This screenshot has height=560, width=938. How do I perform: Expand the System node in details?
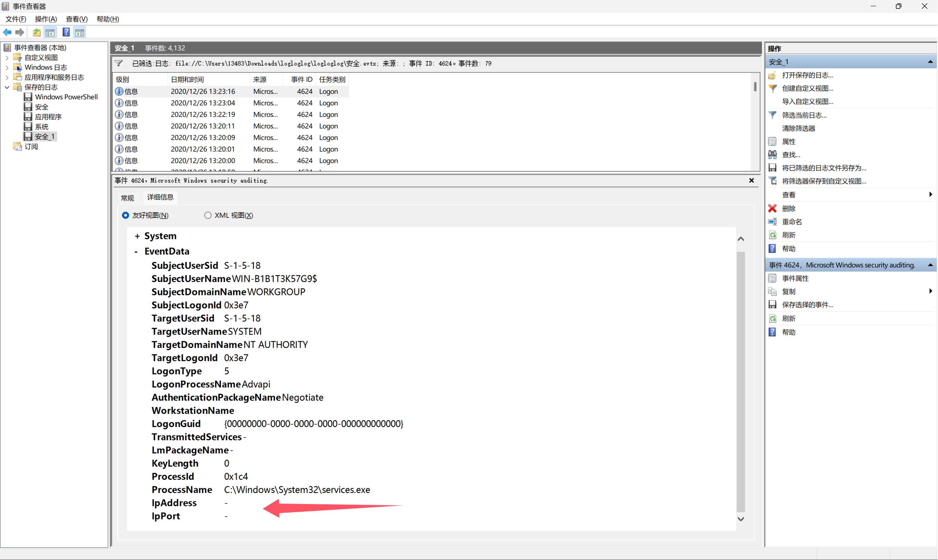point(137,236)
